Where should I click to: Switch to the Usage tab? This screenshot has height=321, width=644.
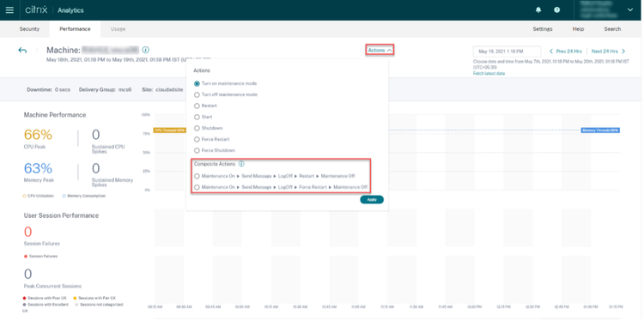click(118, 29)
